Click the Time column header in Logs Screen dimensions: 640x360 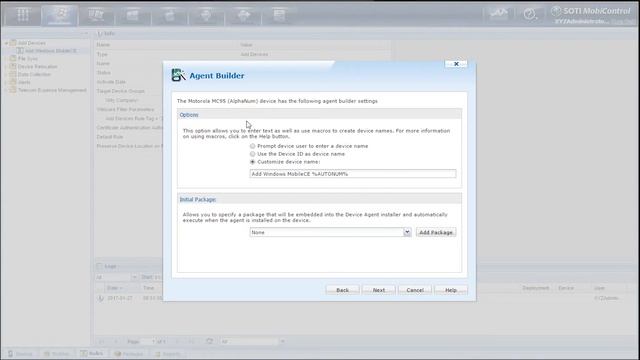[x=149, y=288]
